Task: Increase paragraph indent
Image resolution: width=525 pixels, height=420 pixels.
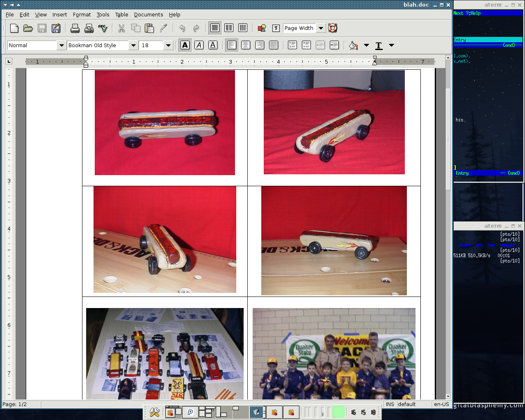Action: tap(334, 45)
